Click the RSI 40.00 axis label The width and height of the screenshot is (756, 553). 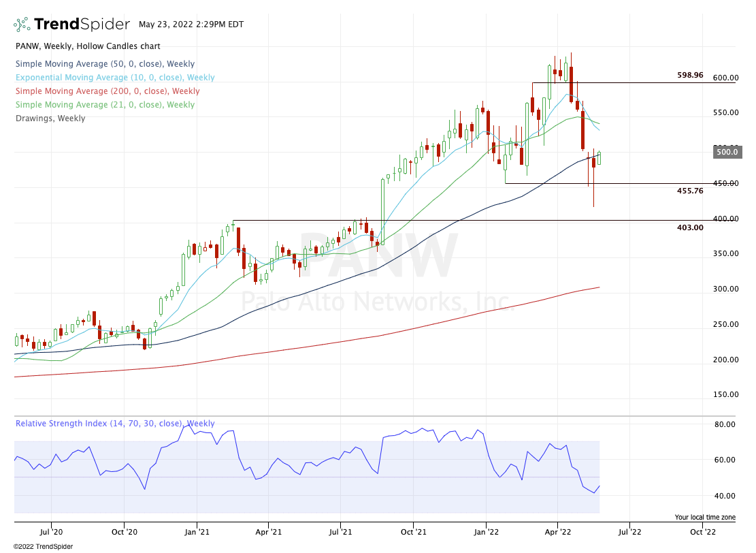725,496
